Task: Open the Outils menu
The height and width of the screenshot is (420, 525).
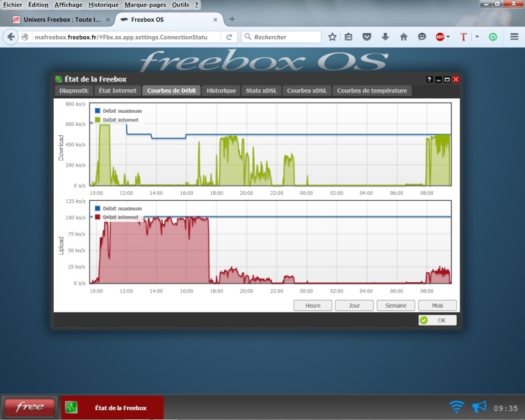Action: [180, 5]
